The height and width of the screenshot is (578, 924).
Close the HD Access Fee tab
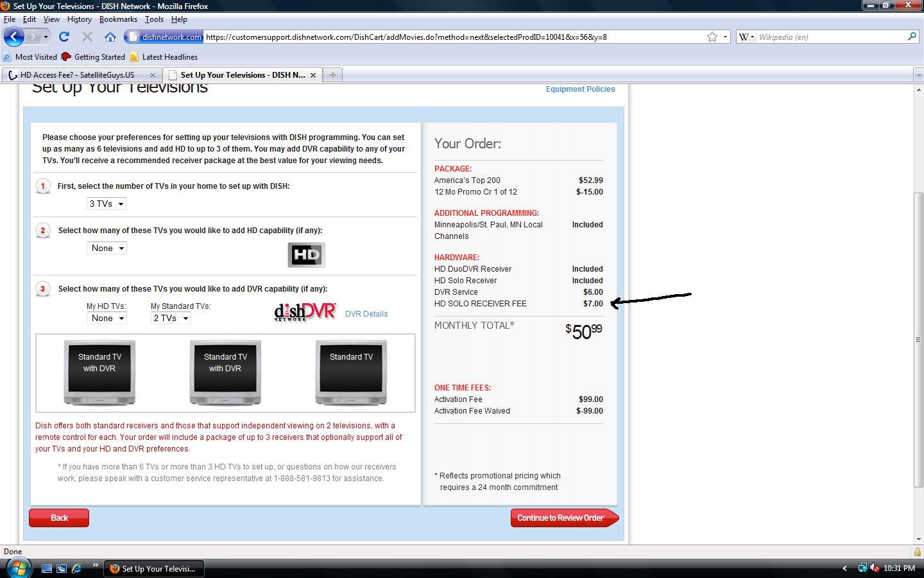pos(153,75)
